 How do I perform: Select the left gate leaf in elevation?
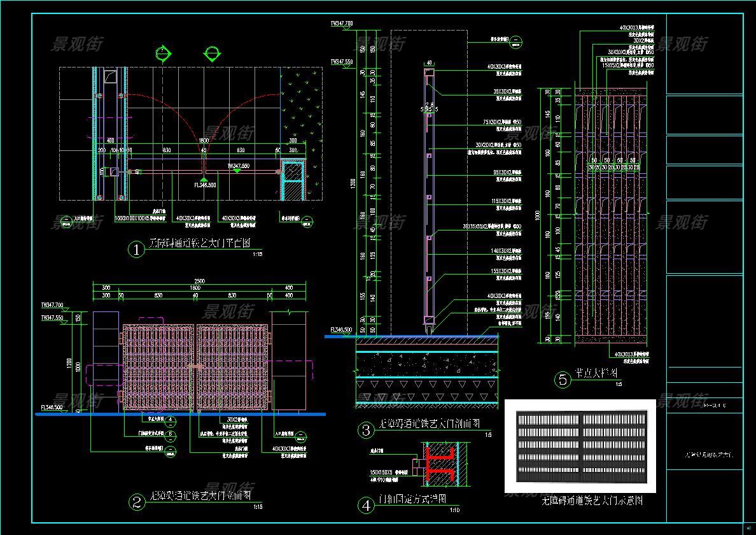click(x=158, y=367)
